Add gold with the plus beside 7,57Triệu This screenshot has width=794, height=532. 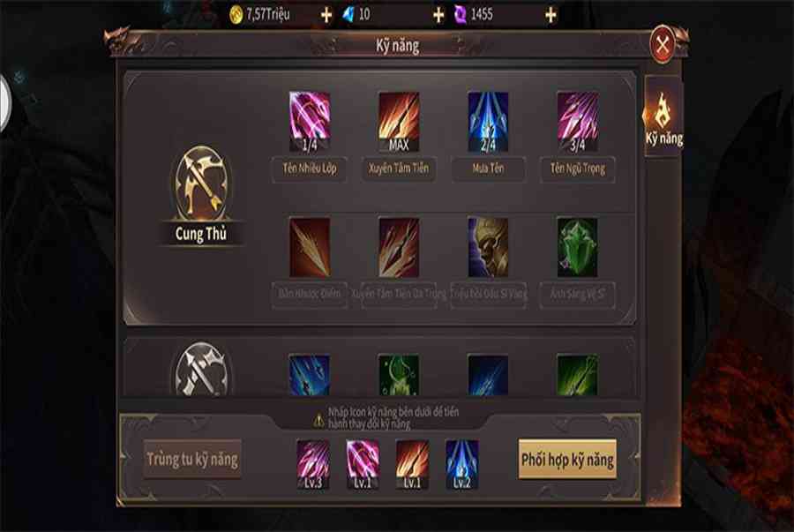click(x=326, y=15)
